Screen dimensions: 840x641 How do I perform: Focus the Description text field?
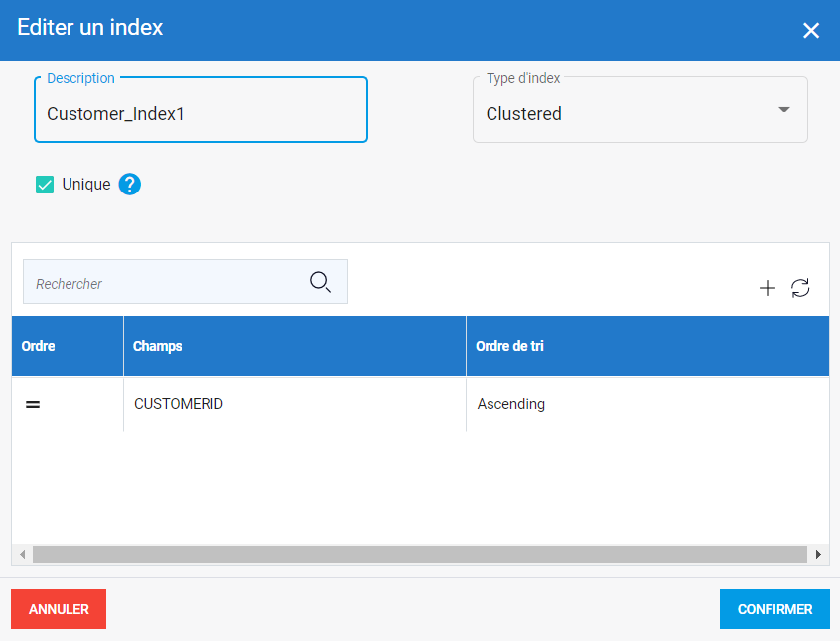(x=201, y=114)
